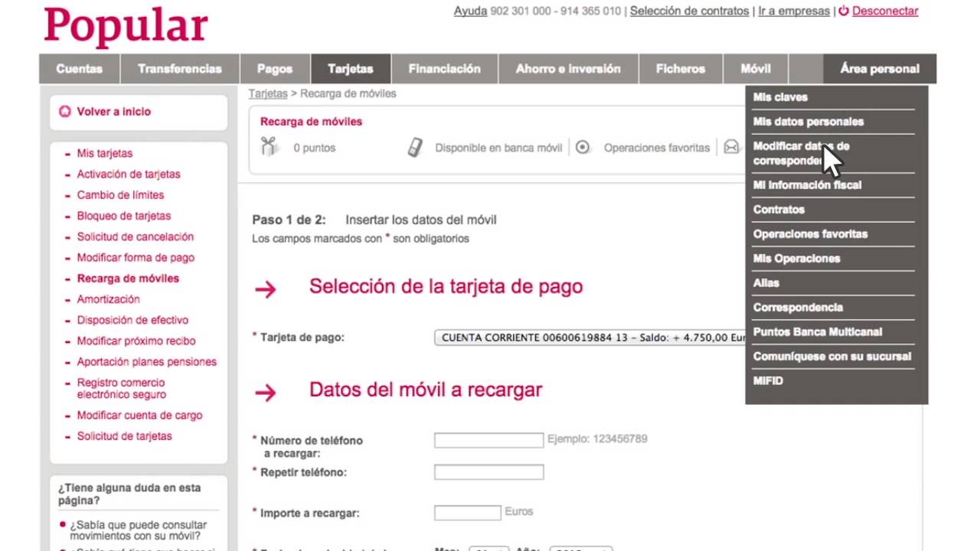Click the gift points icon
980x551 pixels.
coord(268,147)
